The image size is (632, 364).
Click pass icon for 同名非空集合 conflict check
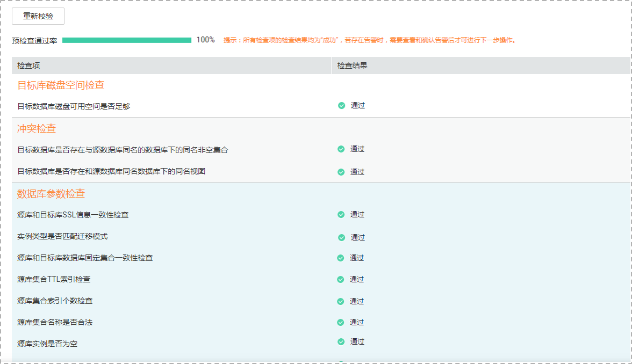click(341, 149)
